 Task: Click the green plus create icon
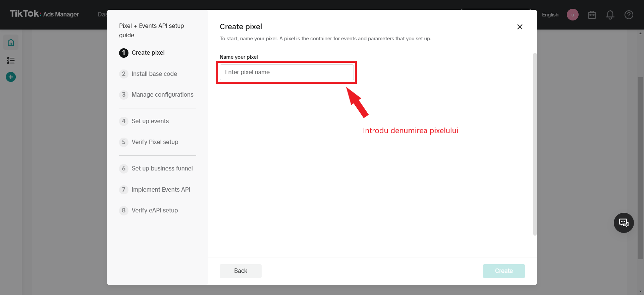tap(11, 77)
